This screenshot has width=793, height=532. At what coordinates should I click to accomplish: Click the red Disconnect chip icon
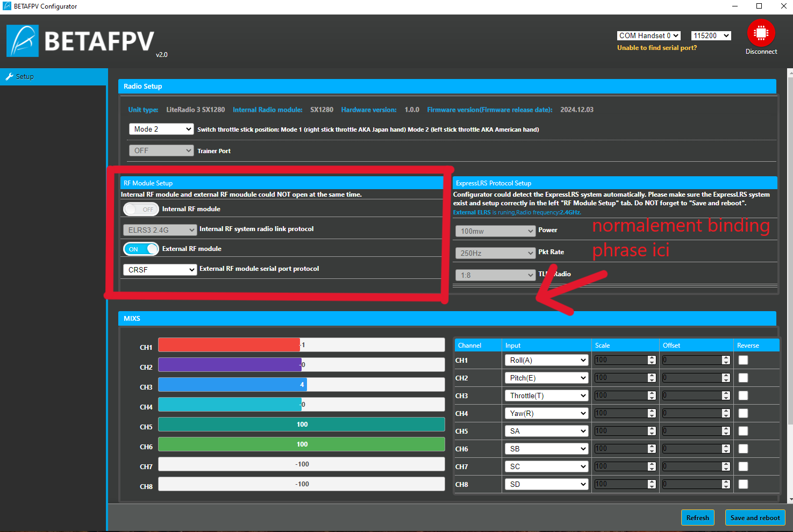pyautogui.click(x=761, y=33)
